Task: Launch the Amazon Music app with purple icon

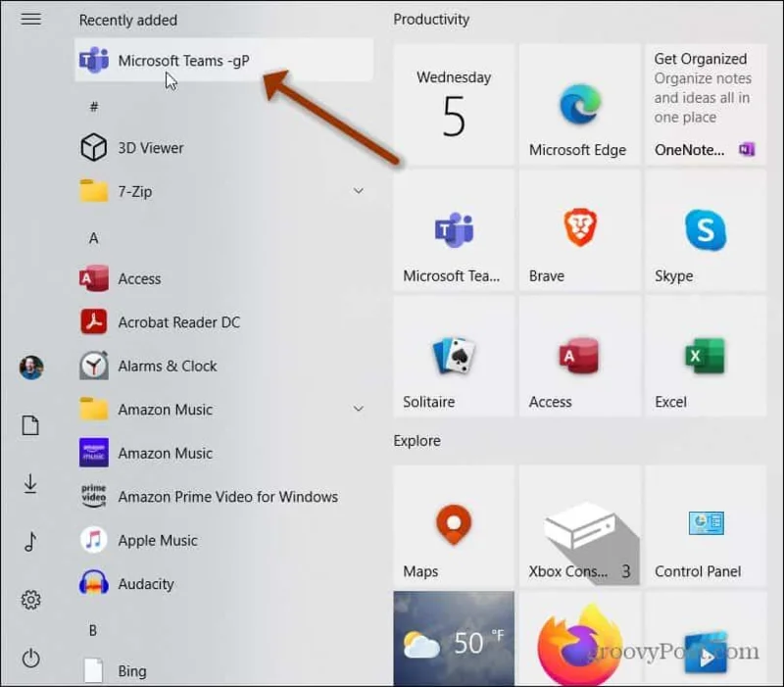Action: 223,453
